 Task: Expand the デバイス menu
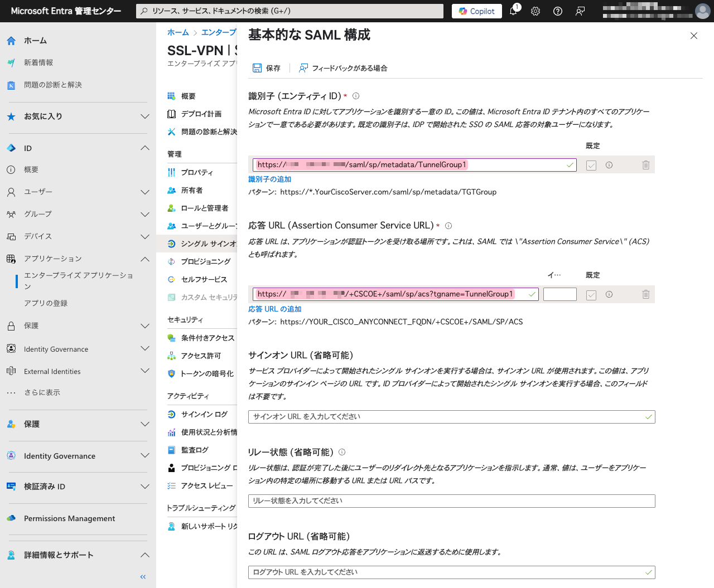(x=145, y=236)
